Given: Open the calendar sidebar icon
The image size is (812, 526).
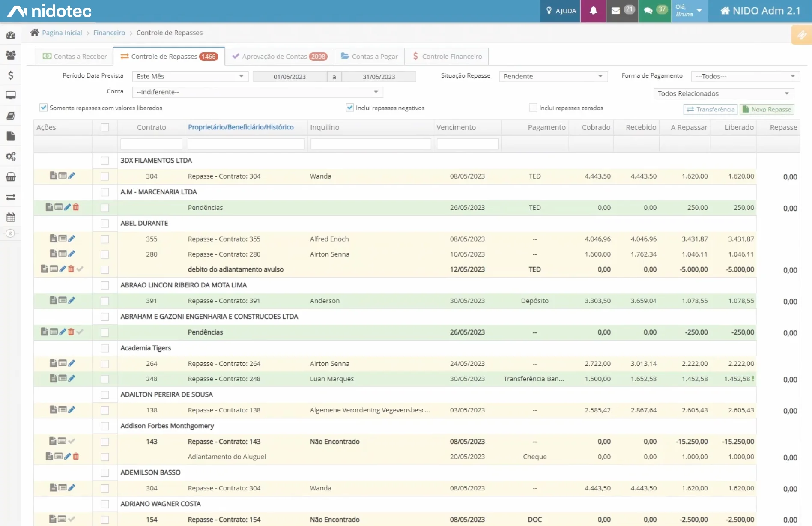Looking at the screenshot, I should click(11, 217).
